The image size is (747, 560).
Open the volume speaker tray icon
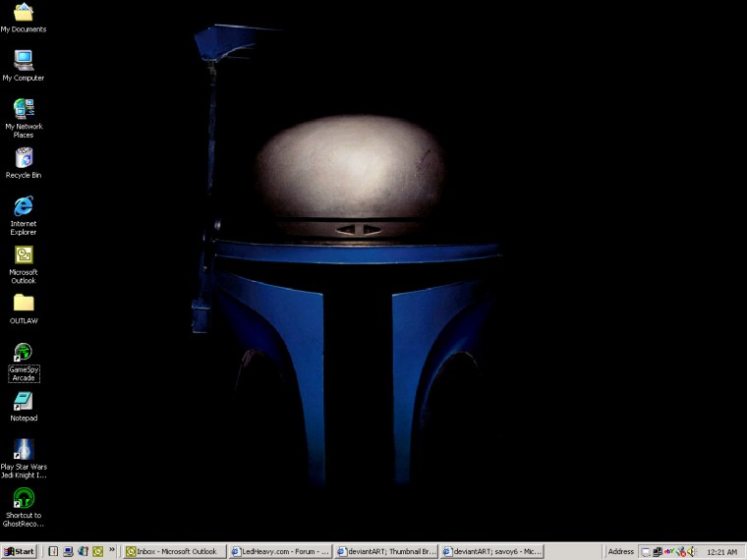click(x=691, y=552)
